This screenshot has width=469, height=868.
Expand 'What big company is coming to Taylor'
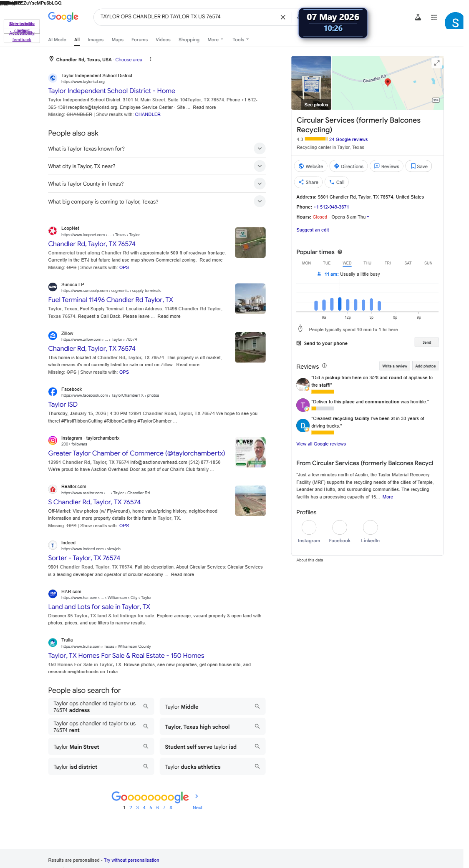click(x=156, y=201)
